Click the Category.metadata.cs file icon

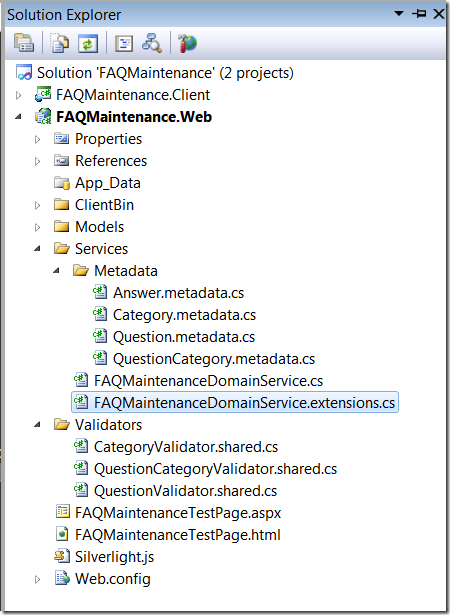pyautogui.click(x=100, y=314)
